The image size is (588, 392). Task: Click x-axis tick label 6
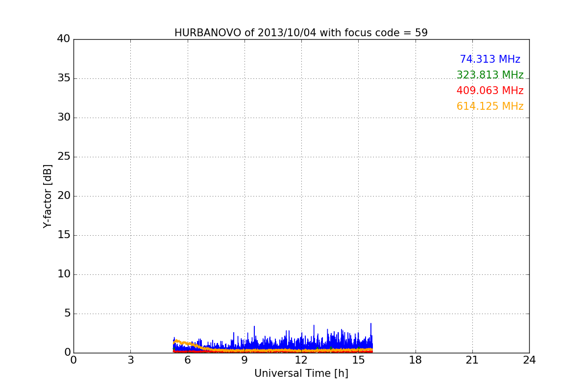point(187,360)
